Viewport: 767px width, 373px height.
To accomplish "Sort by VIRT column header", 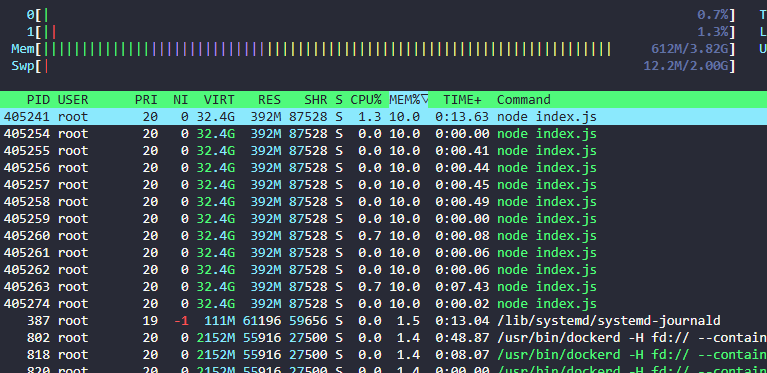I will pos(219,100).
